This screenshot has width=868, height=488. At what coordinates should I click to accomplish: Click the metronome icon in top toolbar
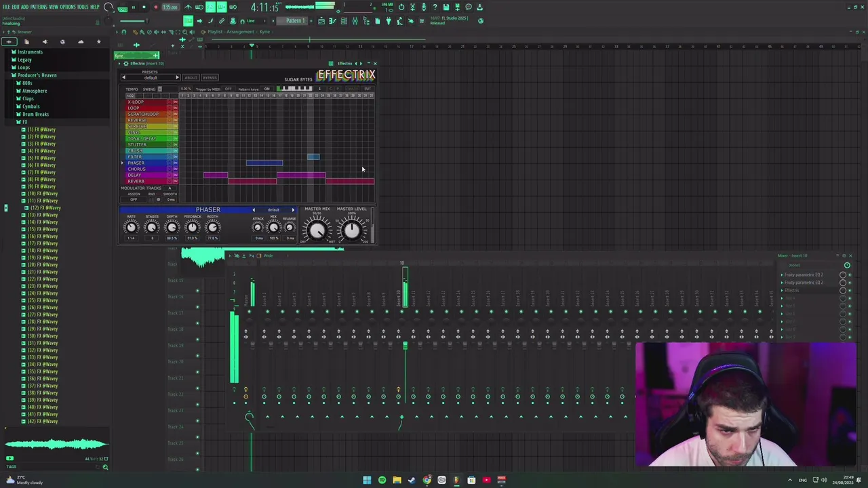click(x=188, y=7)
